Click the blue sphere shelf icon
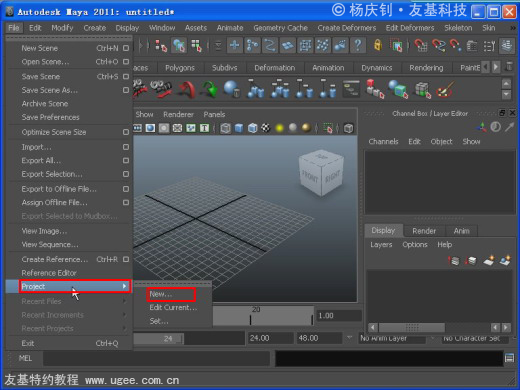This screenshot has width=520, height=390. (x=231, y=89)
